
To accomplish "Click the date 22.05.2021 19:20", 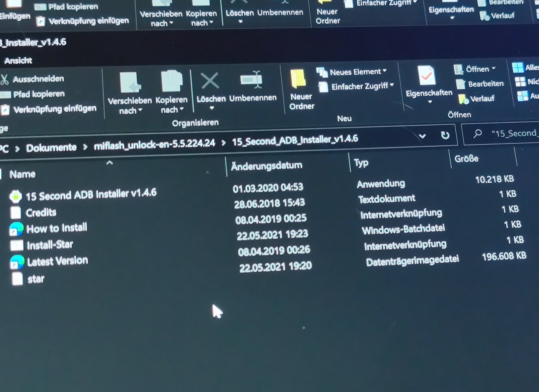I will 276,266.
